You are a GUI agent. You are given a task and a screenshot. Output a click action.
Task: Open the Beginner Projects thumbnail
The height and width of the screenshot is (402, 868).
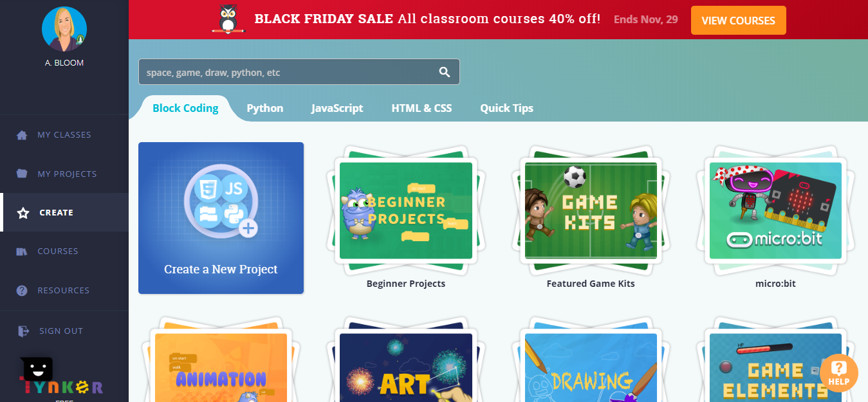click(406, 210)
